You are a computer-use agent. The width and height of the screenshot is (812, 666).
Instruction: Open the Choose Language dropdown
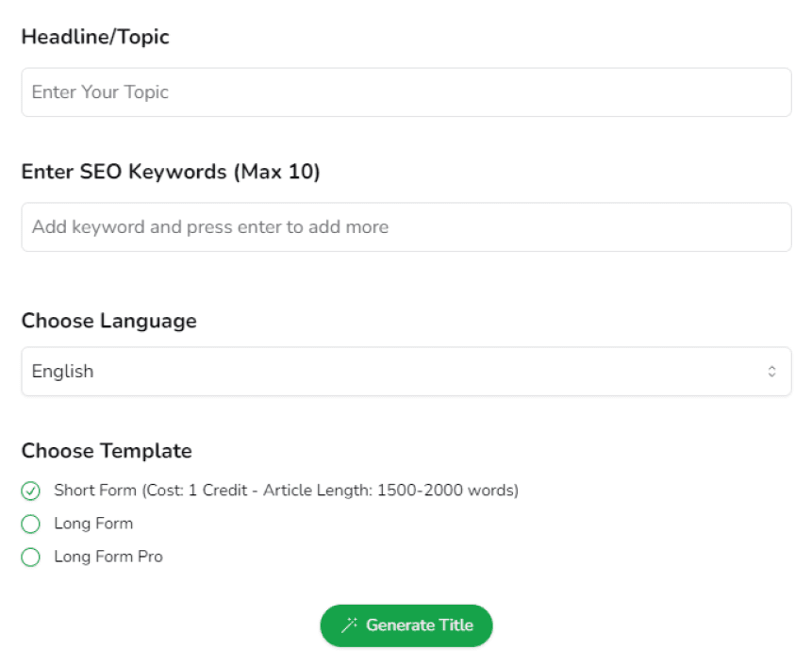point(406,372)
